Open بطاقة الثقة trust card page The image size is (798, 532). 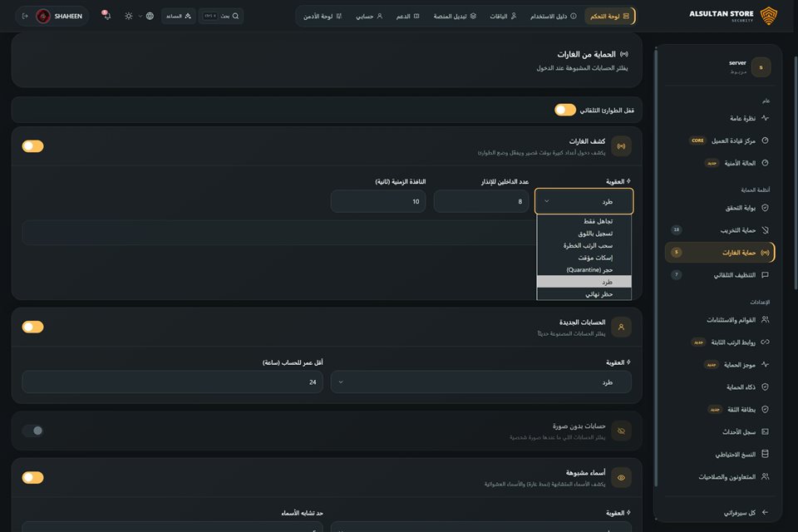coord(718,409)
